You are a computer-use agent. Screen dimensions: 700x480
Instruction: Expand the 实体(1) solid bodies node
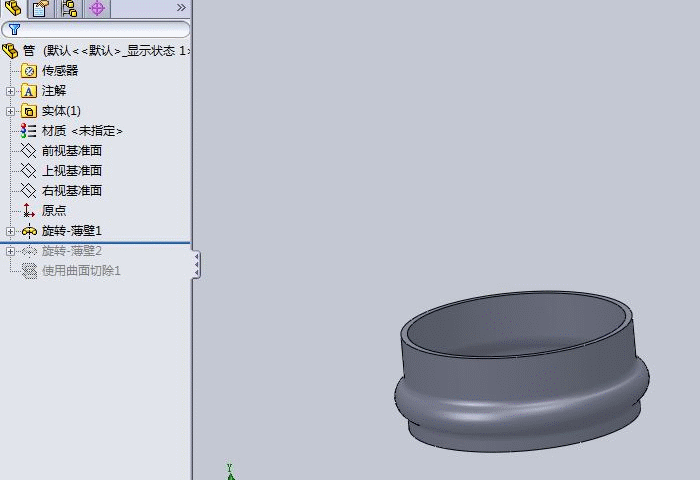tap(10, 111)
